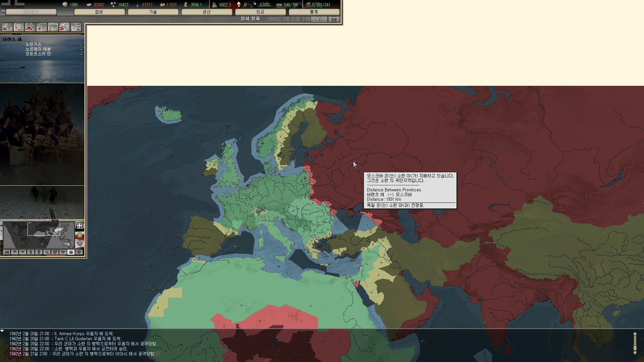Click the battles red star icon
The image size is (644, 362).
[64, 27]
